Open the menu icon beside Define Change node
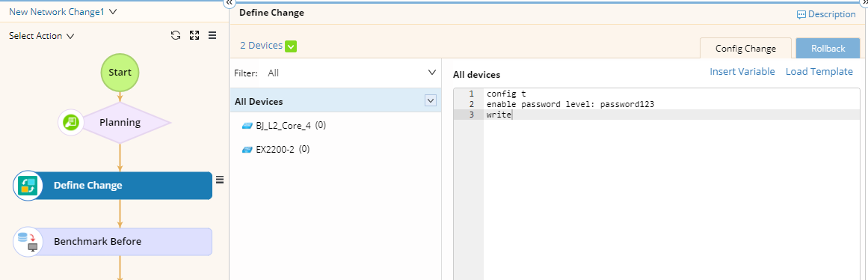The image size is (868, 280). [x=220, y=179]
